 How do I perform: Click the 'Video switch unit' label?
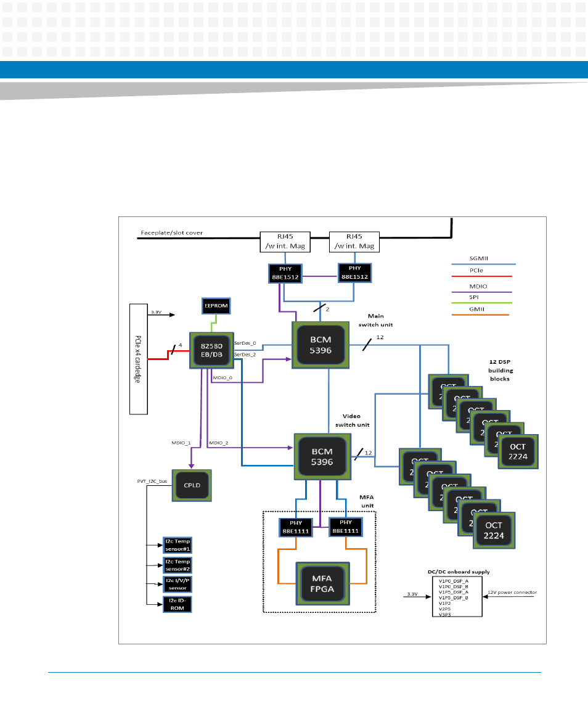pos(352,421)
